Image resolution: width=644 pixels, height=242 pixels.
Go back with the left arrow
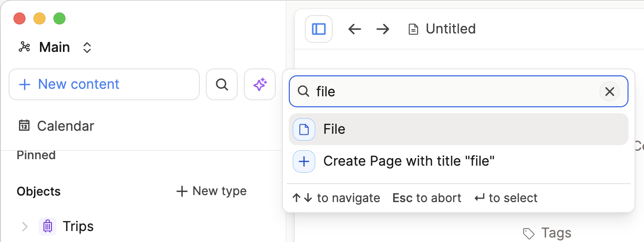(355, 29)
